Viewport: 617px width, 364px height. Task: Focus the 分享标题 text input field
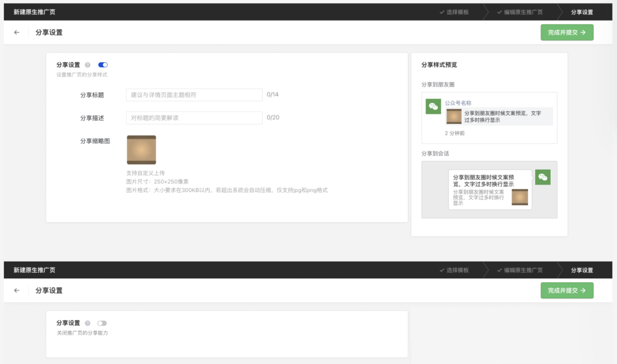pyautogui.click(x=194, y=95)
